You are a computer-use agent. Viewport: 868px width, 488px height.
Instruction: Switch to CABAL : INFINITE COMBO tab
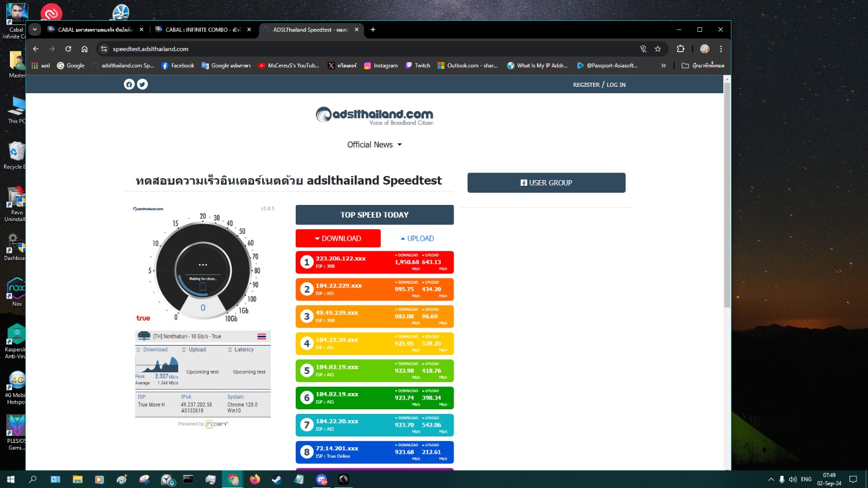pyautogui.click(x=203, y=30)
